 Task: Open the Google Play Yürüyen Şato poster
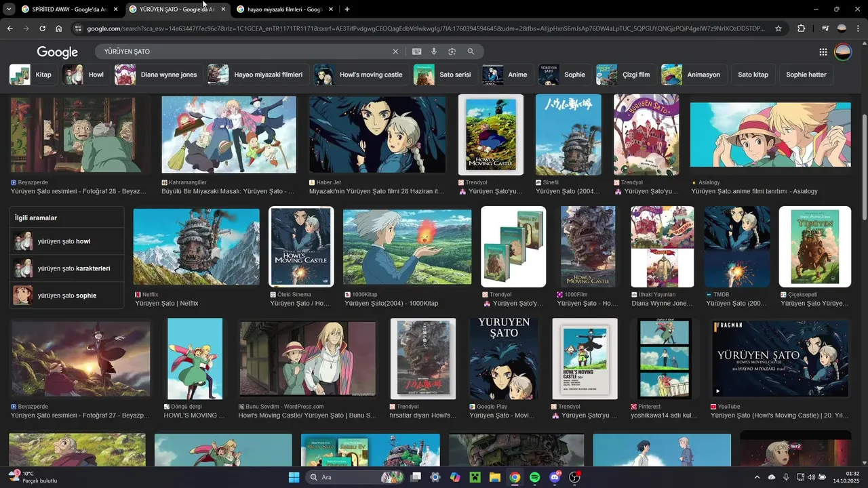point(504,359)
